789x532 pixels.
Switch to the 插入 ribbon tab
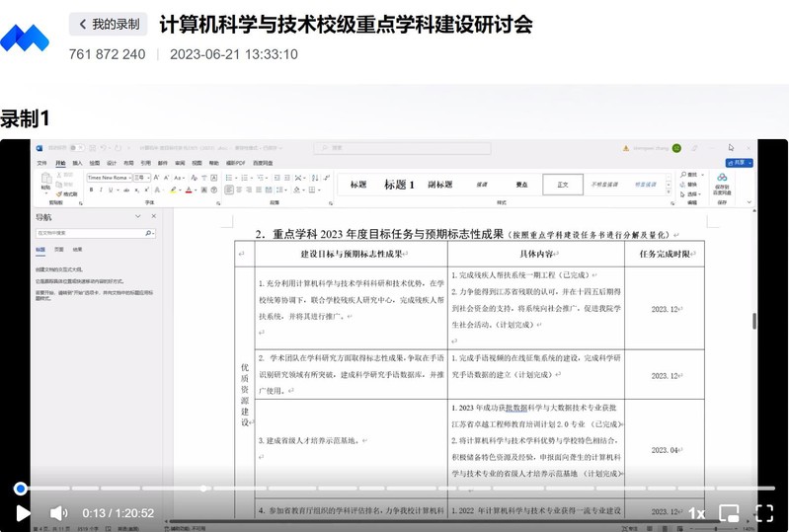[77, 162]
